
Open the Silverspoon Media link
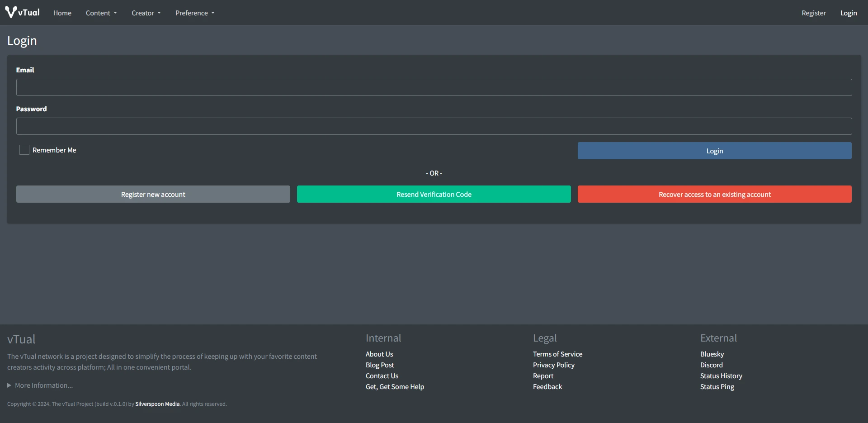[x=157, y=404]
